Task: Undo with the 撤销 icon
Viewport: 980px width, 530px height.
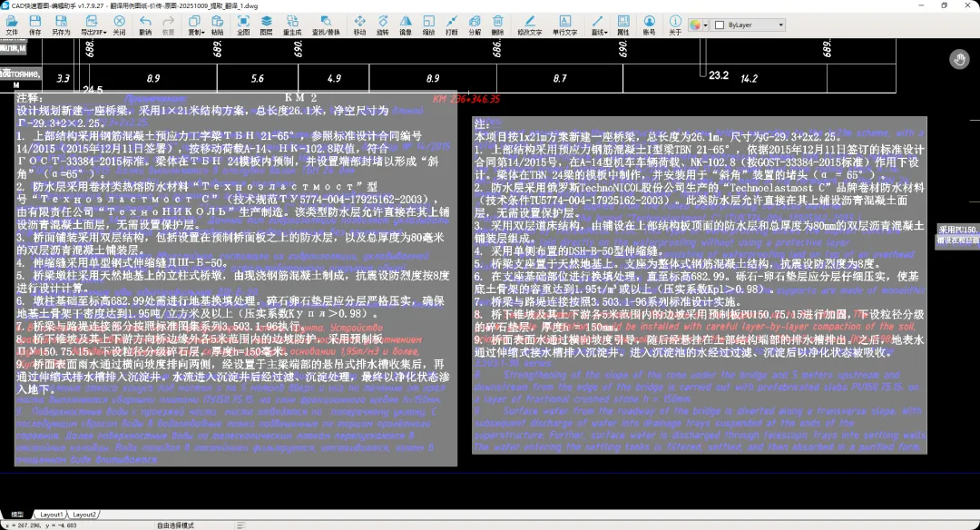Action: (x=145, y=25)
